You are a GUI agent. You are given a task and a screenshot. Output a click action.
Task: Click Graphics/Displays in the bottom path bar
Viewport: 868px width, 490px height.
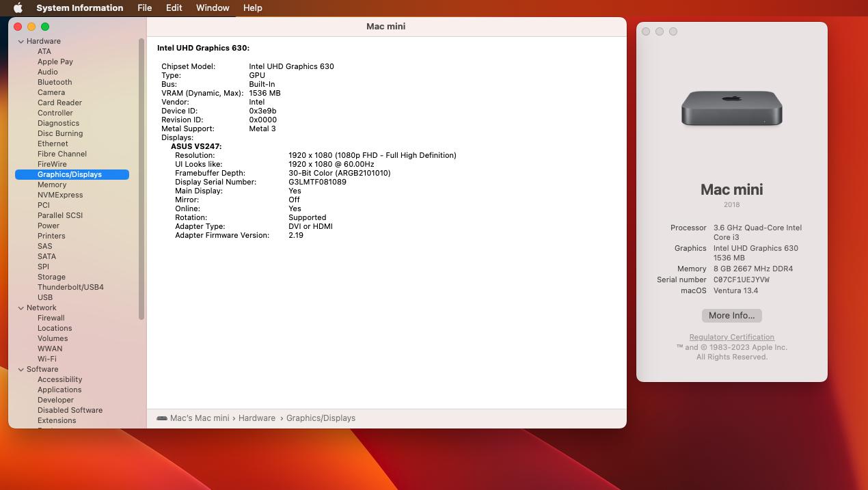321,418
